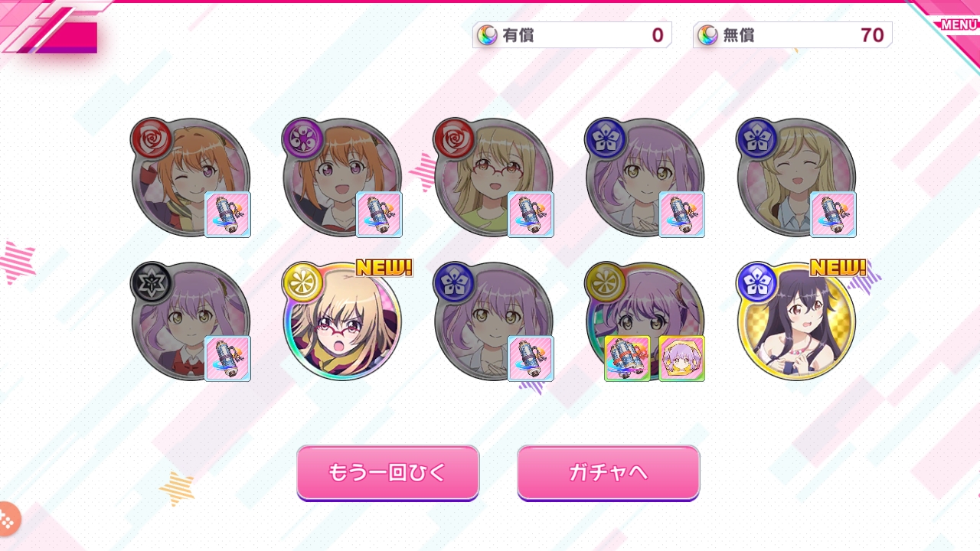Tap the rainbow gem icon beside 有償
The width and height of the screenshot is (980, 551).
(x=487, y=35)
